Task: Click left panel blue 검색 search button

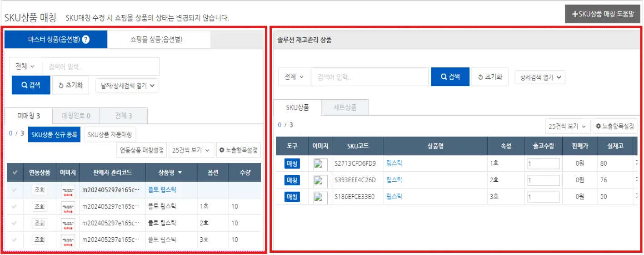Action: (31, 85)
